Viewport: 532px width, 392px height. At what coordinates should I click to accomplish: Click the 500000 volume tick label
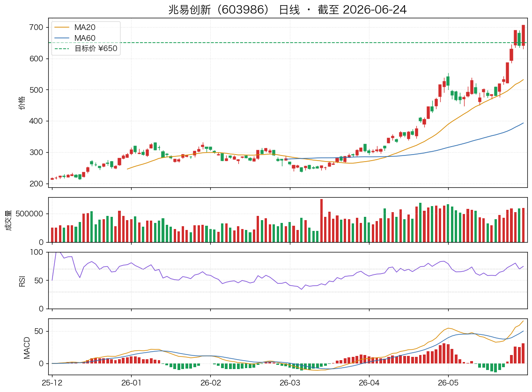click(x=29, y=214)
